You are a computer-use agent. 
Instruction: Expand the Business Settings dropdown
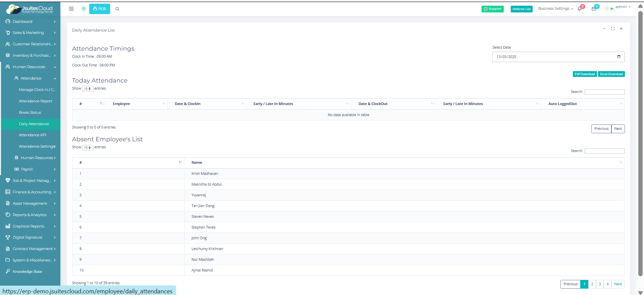click(x=555, y=9)
